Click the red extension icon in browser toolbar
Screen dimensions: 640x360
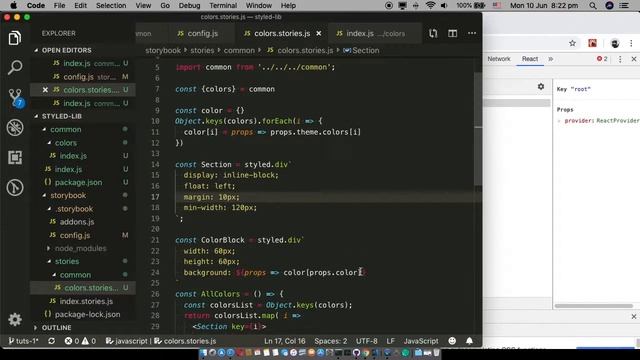[592, 43]
